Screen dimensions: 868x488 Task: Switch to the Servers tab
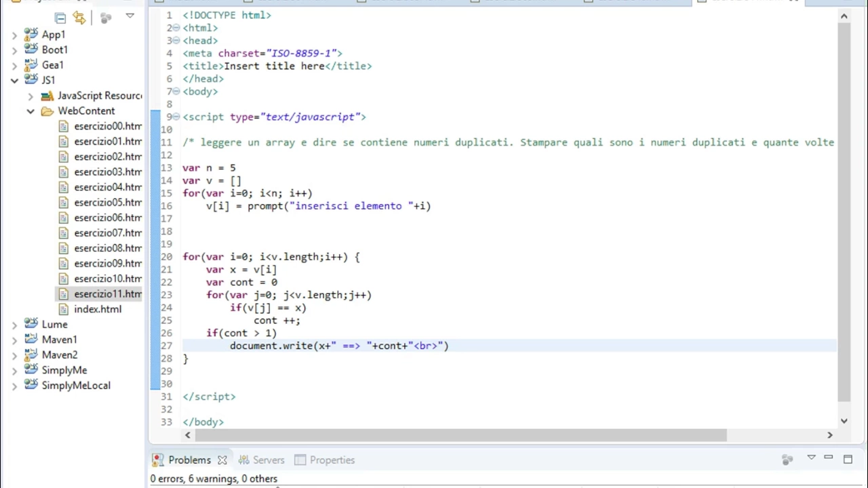click(261, 460)
